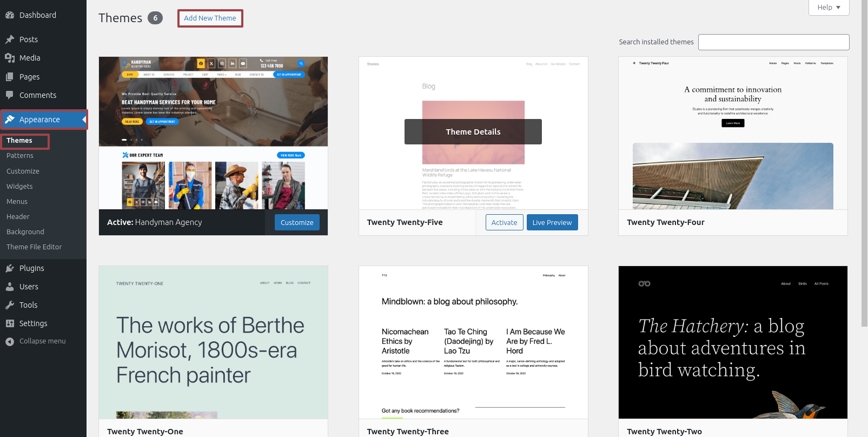Click the Collapse menu arrow icon

[10, 341]
